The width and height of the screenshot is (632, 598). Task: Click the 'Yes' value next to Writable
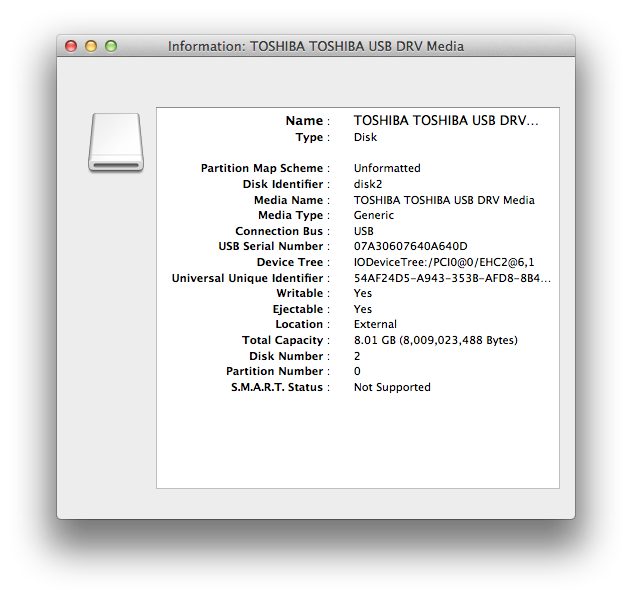point(363,293)
